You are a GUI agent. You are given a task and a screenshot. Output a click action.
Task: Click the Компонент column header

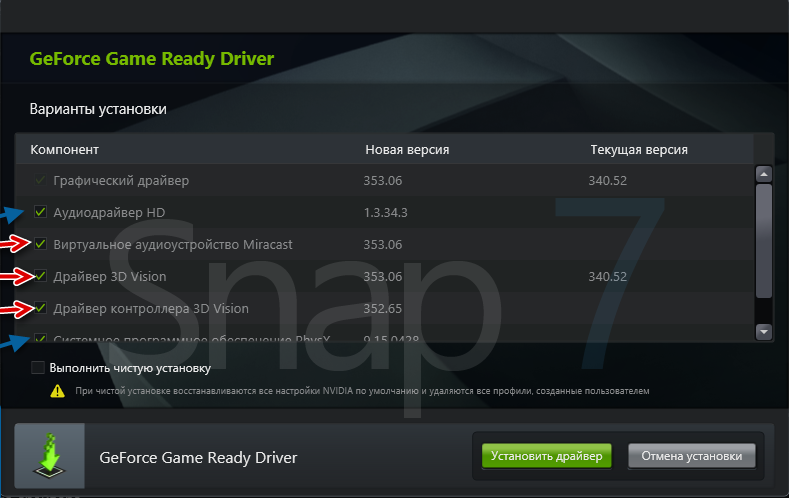tap(64, 150)
